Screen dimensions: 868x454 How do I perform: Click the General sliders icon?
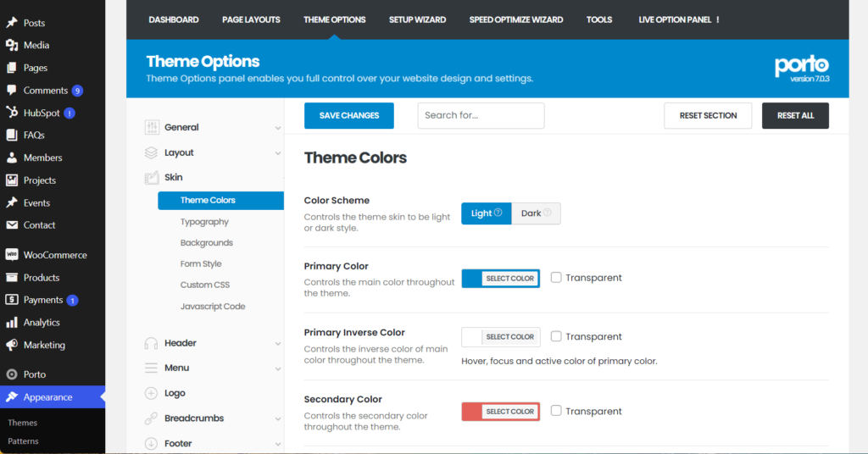152,127
